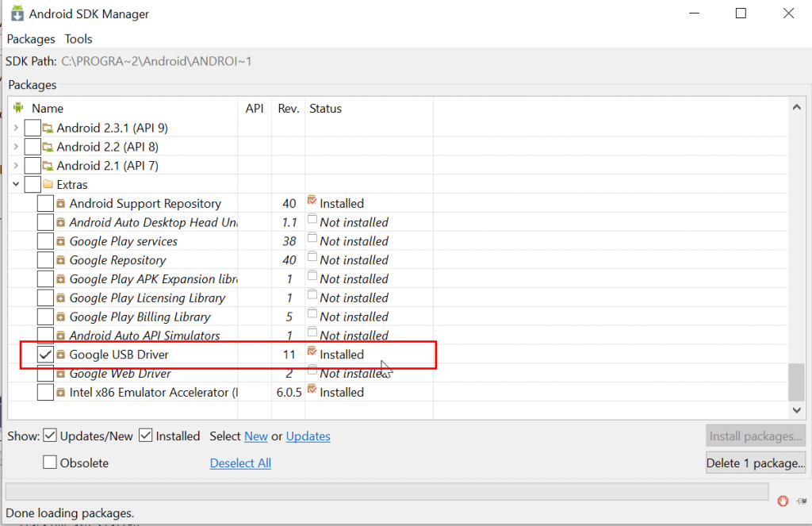Click the progress bar at the bottom
Image resolution: width=812 pixels, height=526 pixels.
point(387,491)
